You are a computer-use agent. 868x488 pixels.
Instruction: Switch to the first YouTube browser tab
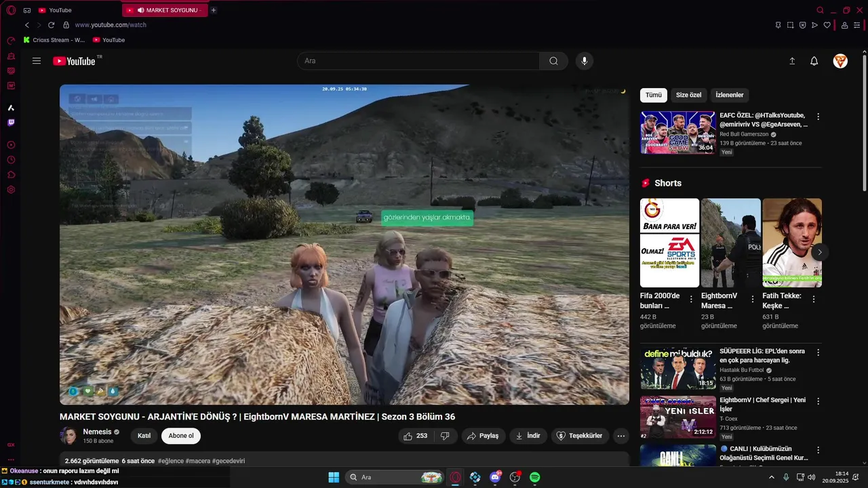[77, 10]
